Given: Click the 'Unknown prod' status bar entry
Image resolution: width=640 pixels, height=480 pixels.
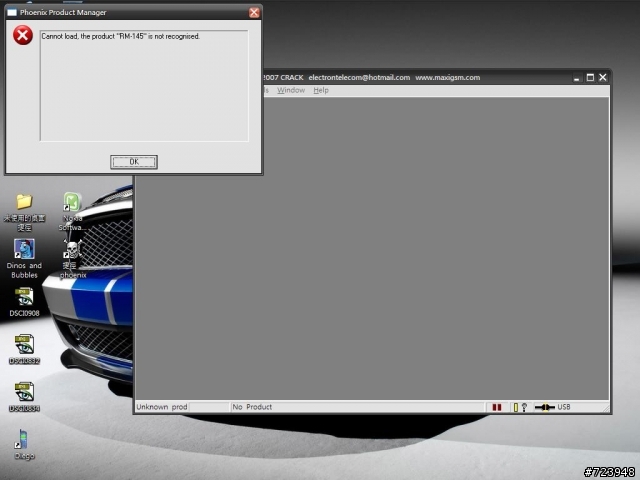Looking at the screenshot, I should pos(162,407).
